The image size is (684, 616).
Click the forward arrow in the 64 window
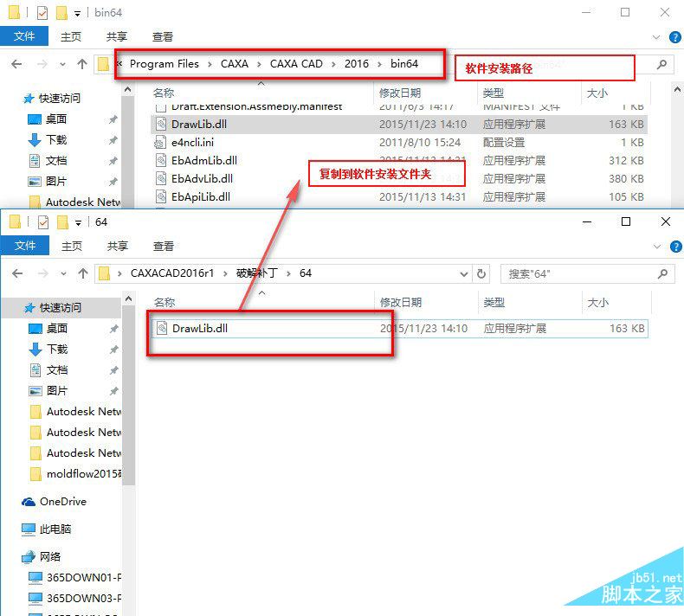[43, 273]
